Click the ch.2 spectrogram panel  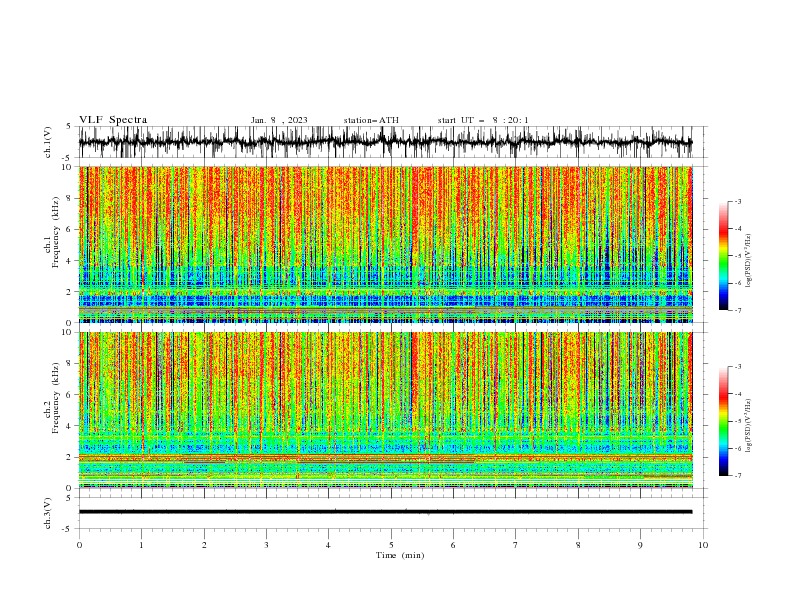(x=385, y=410)
